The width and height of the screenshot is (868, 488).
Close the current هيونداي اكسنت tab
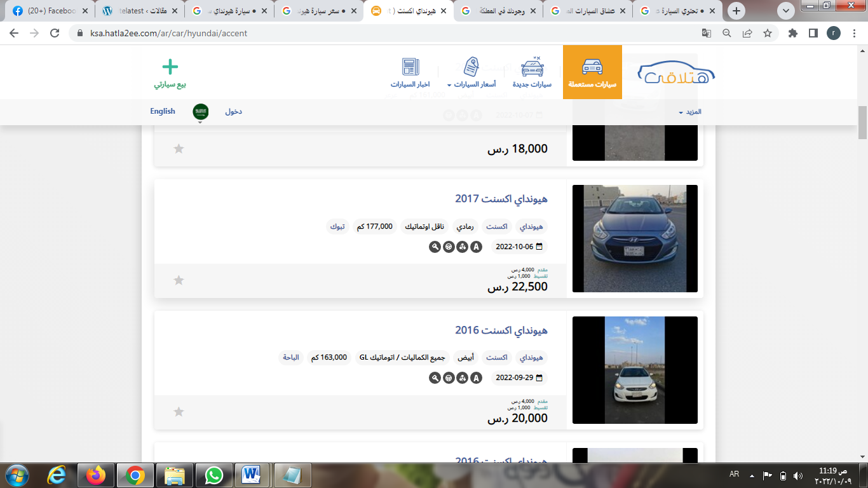coord(443,11)
